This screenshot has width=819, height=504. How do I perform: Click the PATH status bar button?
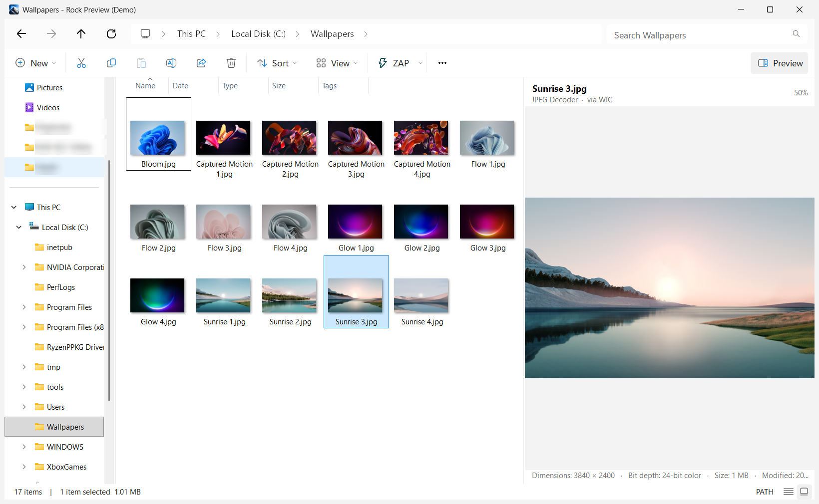click(x=764, y=492)
